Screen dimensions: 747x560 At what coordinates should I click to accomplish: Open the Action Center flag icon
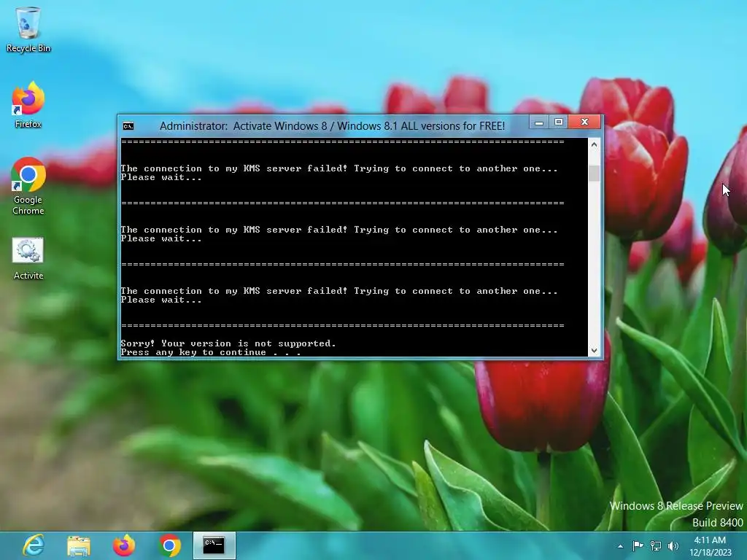point(638,545)
